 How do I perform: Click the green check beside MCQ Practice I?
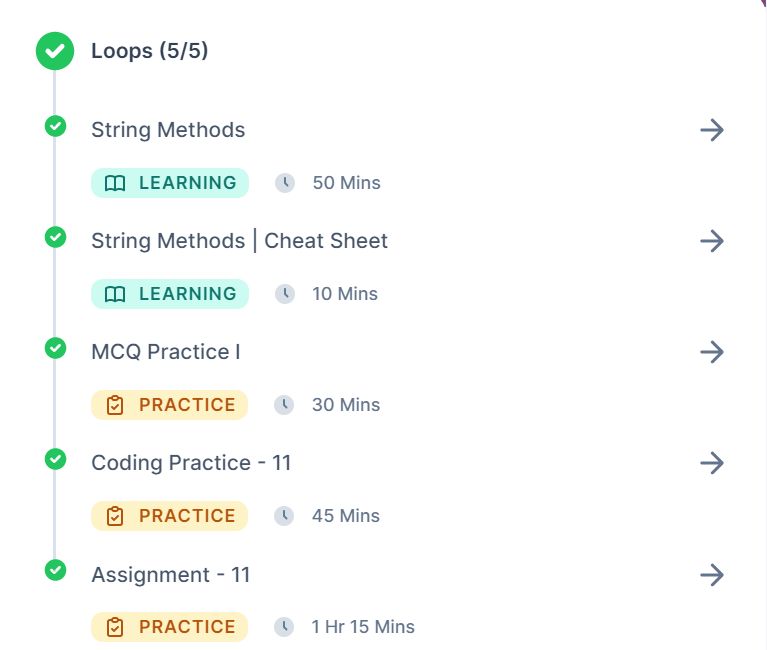(56, 348)
